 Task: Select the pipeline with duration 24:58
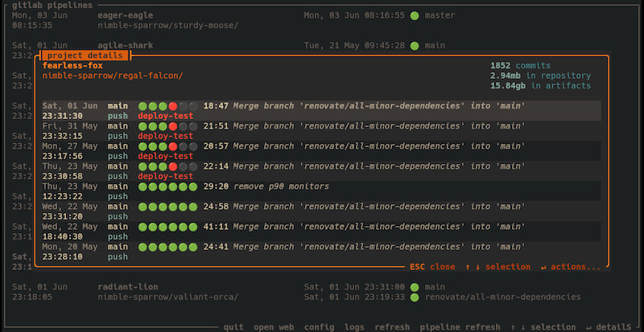click(x=321, y=211)
